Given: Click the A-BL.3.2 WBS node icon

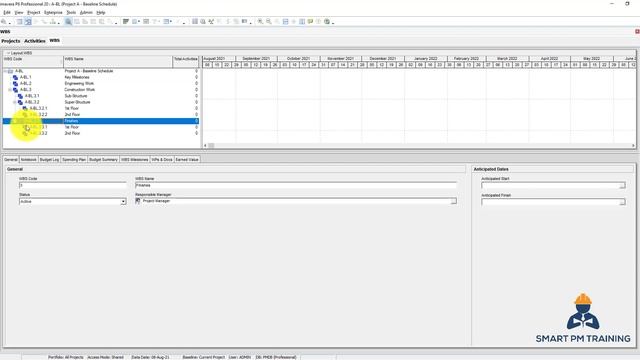Looking at the screenshot, I should pyautogui.click(x=20, y=102).
